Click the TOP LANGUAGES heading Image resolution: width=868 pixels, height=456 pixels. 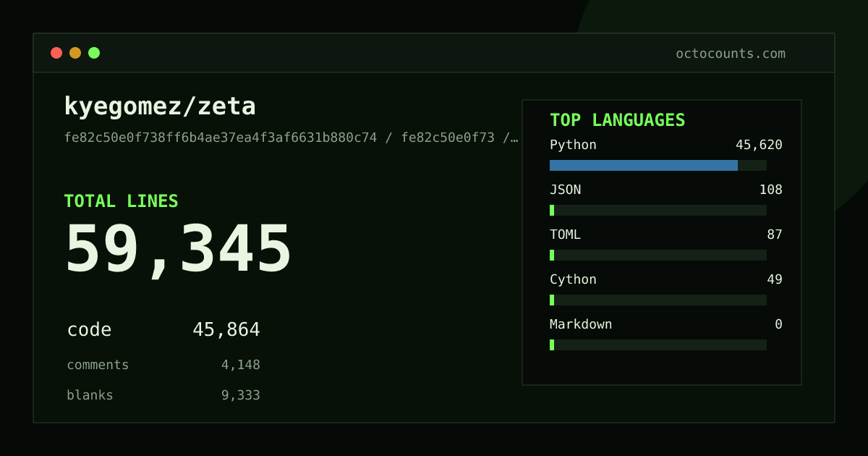tap(618, 120)
